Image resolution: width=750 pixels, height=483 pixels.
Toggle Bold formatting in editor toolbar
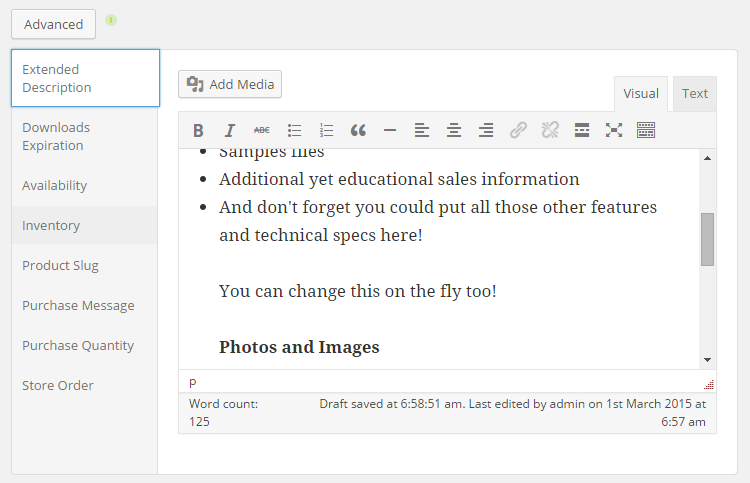[x=198, y=130]
